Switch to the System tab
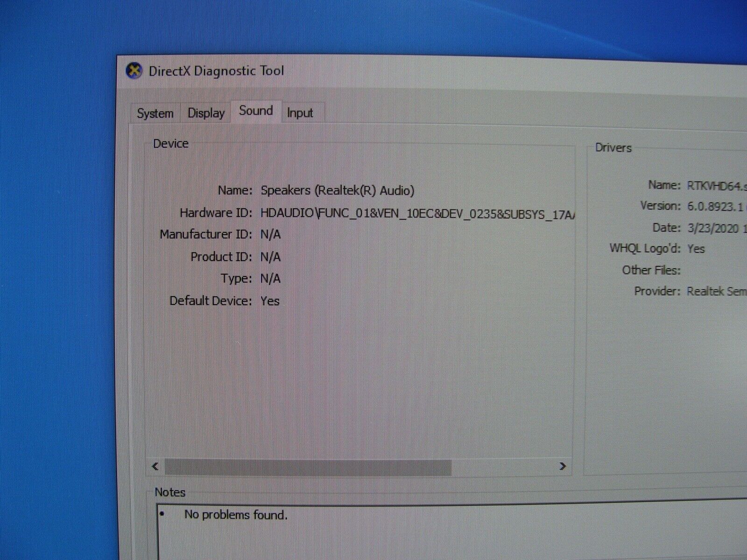747x560 pixels. click(x=155, y=113)
